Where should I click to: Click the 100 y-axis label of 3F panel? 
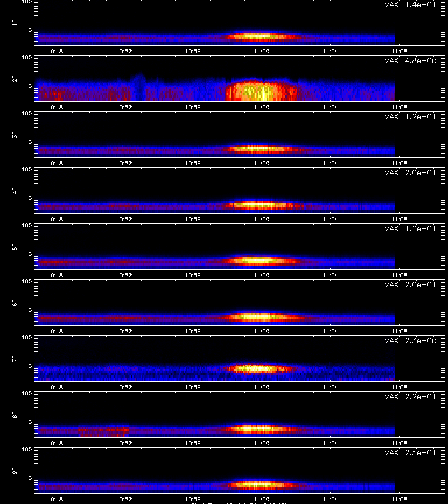(x=27, y=114)
